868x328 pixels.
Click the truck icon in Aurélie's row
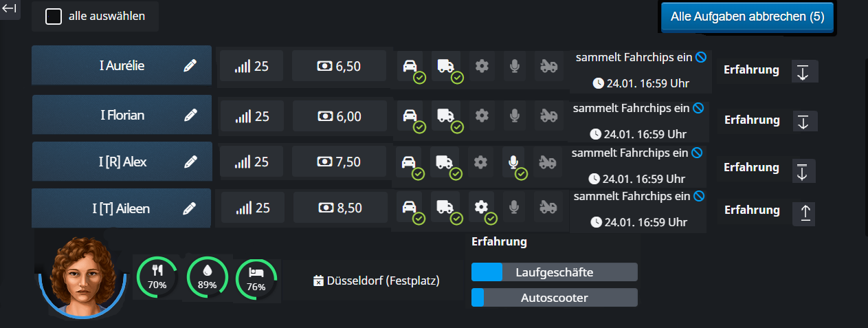(x=445, y=66)
